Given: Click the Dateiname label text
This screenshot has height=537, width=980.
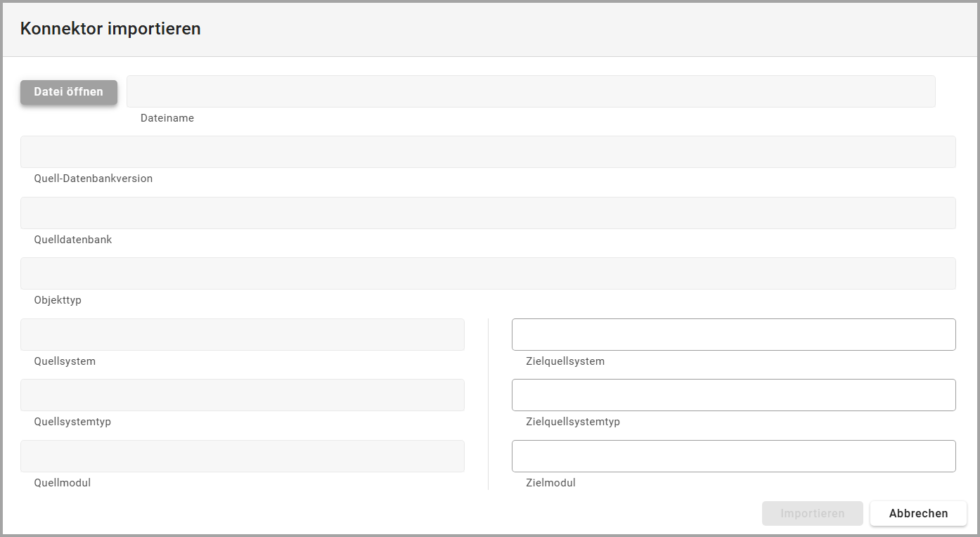Looking at the screenshot, I should point(167,118).
